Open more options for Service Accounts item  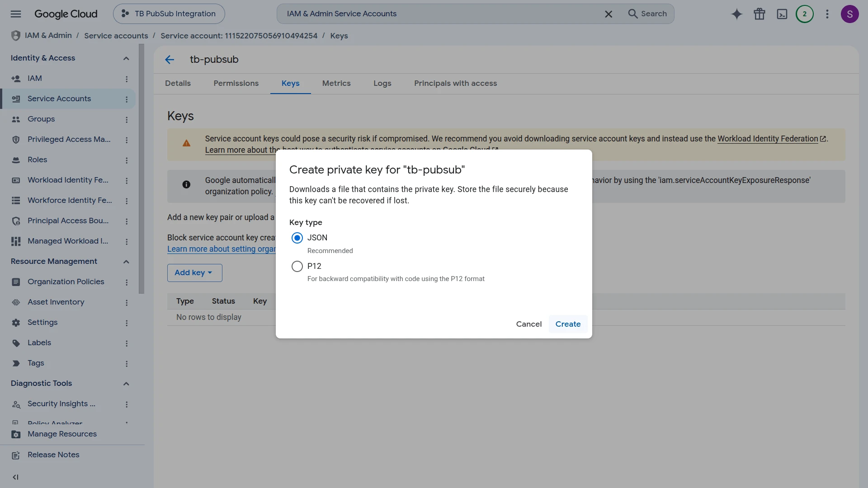click(x=127, y=99)
